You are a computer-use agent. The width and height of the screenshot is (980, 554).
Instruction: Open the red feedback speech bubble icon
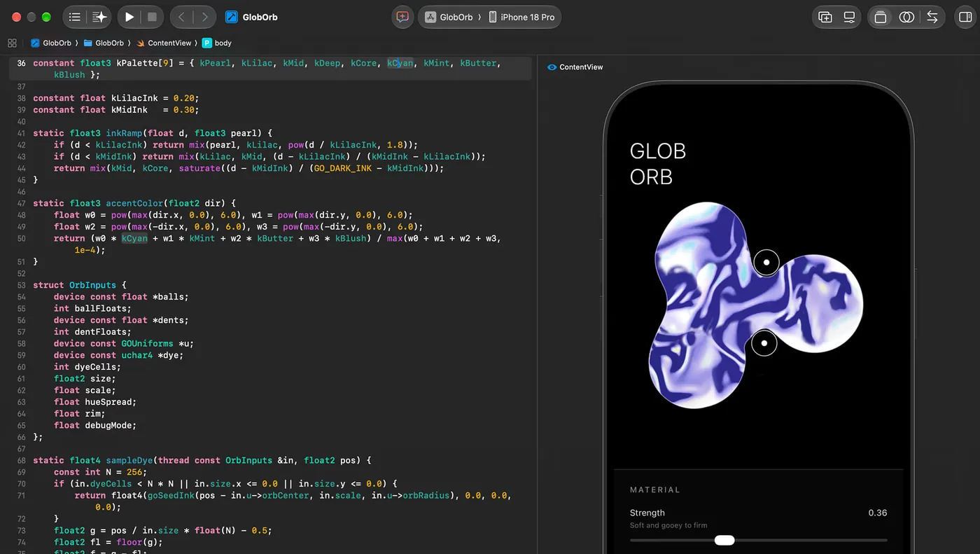pos(402,18)
